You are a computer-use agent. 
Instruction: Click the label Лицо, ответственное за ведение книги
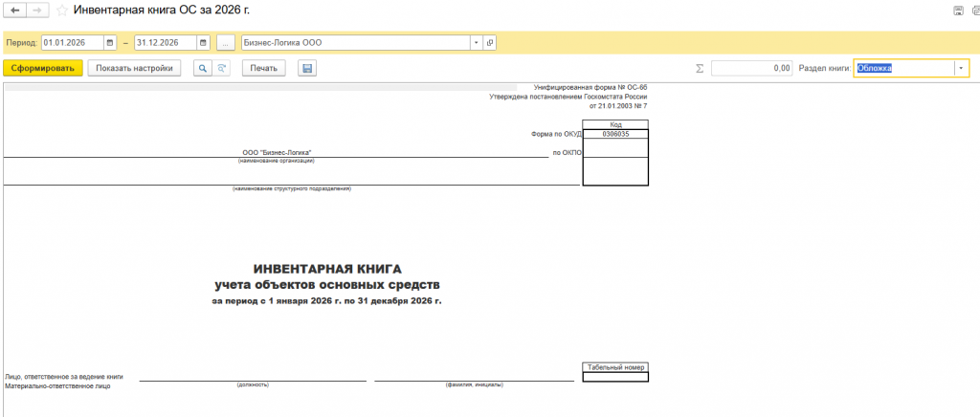coord(64,377)
